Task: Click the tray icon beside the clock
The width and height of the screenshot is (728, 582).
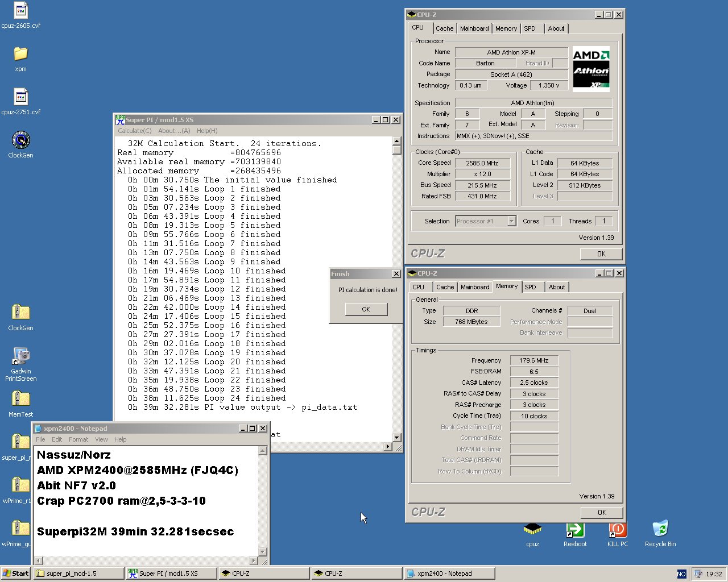Action: coord(697,574)
